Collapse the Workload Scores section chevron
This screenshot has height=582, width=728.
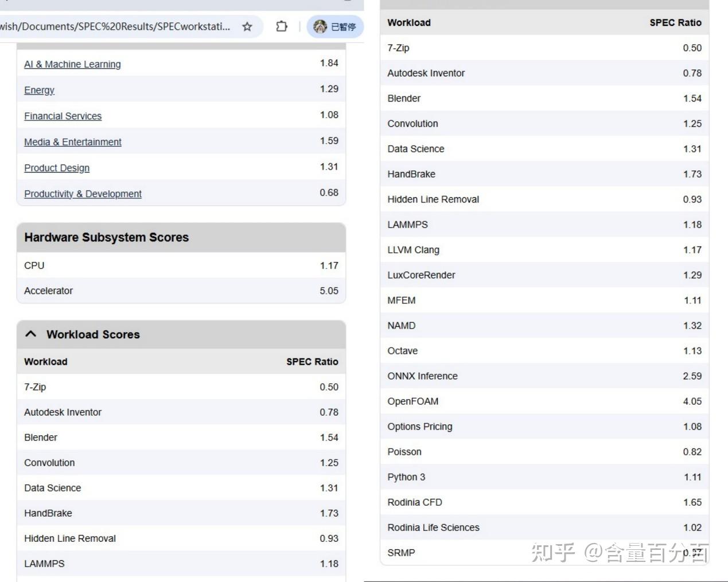point(31,334)
